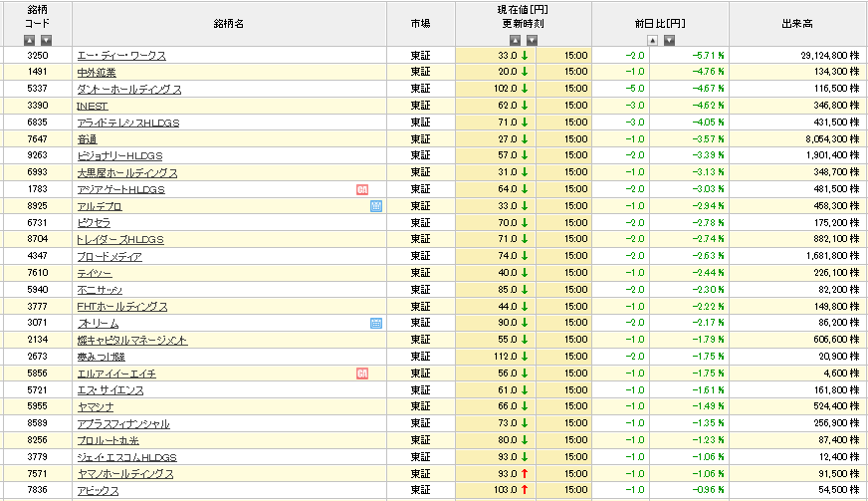
Task: Select stock code cell 7836
Action: (x=38, y=490)
